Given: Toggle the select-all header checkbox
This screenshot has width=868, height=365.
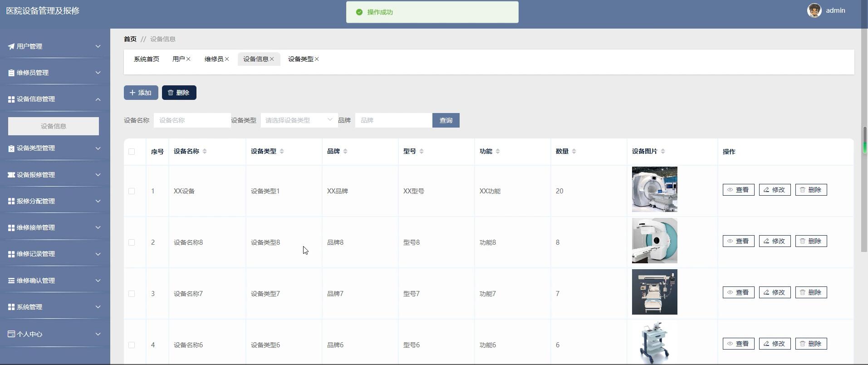Looking at the screenshot, I should point(132,152).
